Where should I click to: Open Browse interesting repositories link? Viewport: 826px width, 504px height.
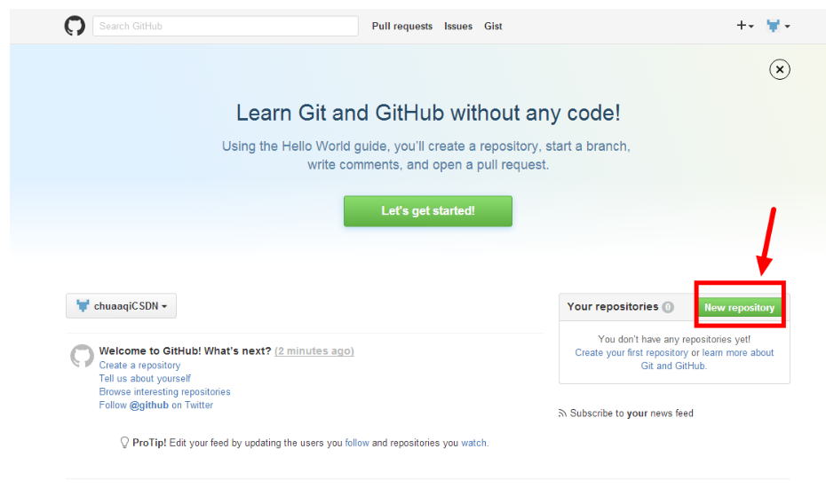(164, 392)
